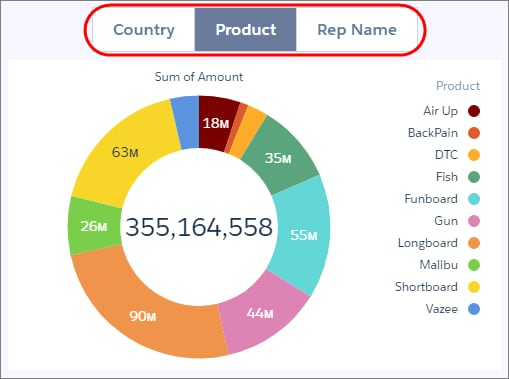Screen dimensions: 509x379
Task: Select Longboard in the legend
Action: [x=428, y=243]
